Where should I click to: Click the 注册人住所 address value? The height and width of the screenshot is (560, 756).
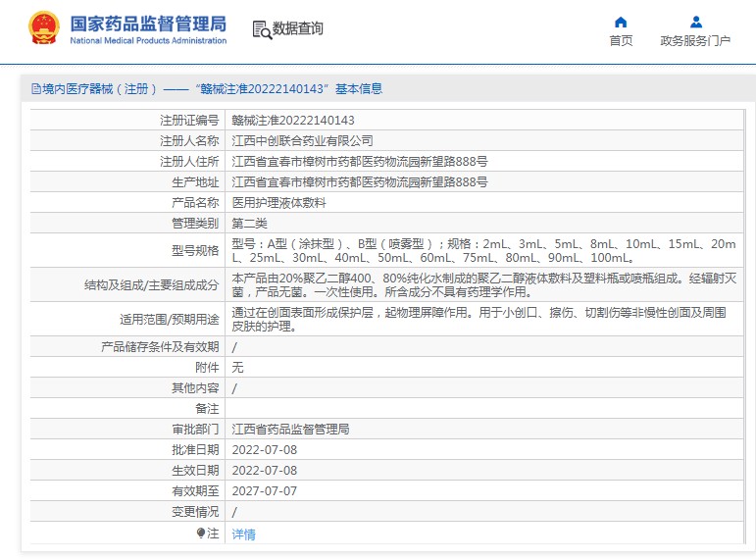click(360, 161)
